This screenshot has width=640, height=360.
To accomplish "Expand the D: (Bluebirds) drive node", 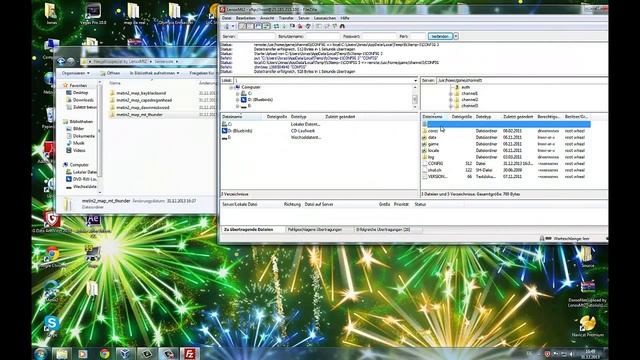I will tap(238, 100).
